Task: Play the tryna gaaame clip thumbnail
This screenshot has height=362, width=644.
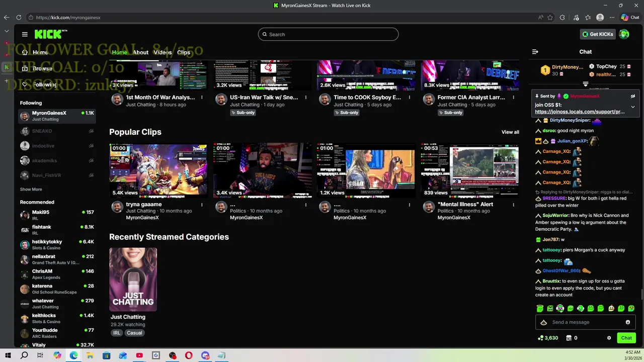Action: click(158, 170)
